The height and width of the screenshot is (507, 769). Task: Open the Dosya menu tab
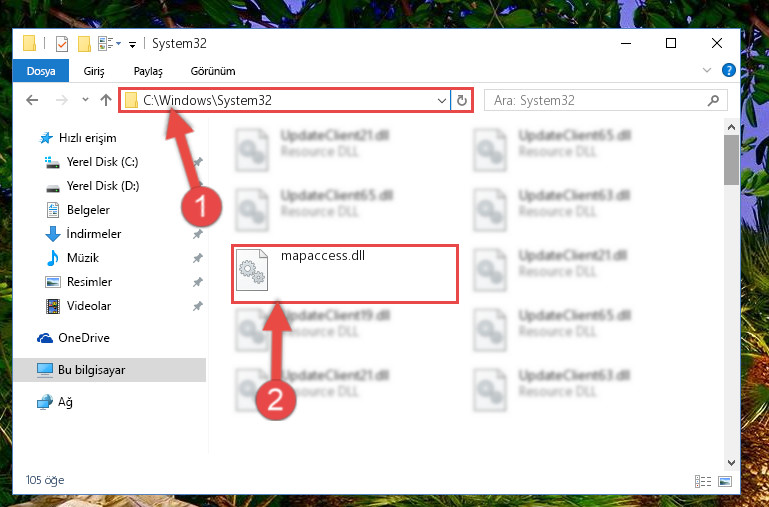point(41,71)
